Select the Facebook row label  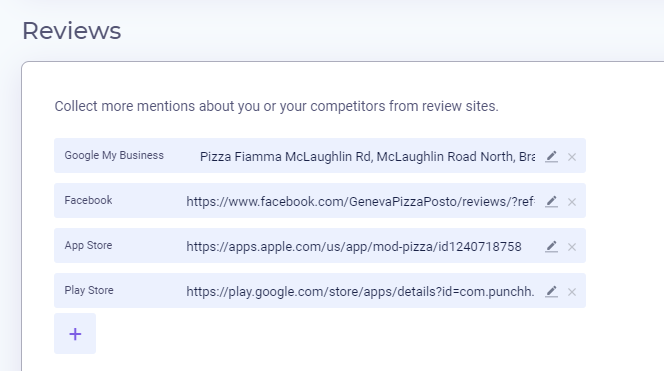[x=88, y=200]
